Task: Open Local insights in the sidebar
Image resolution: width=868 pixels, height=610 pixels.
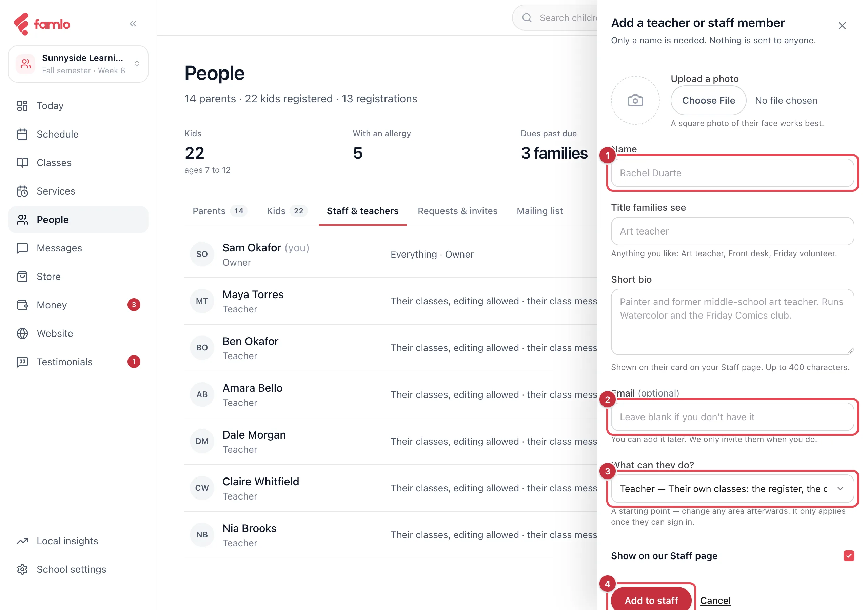Action: pyautogui.click(x=78, y=541)
